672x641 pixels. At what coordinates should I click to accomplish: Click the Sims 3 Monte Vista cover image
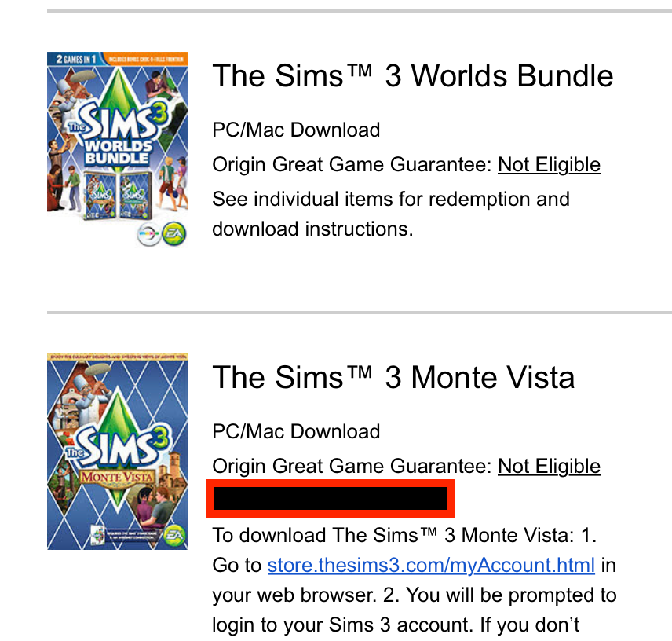(x=118, y=451)
